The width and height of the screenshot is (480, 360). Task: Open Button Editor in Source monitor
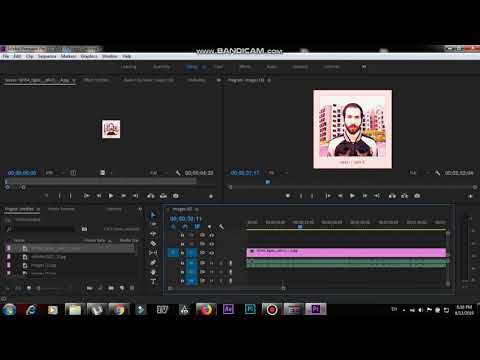pos(211,196)
